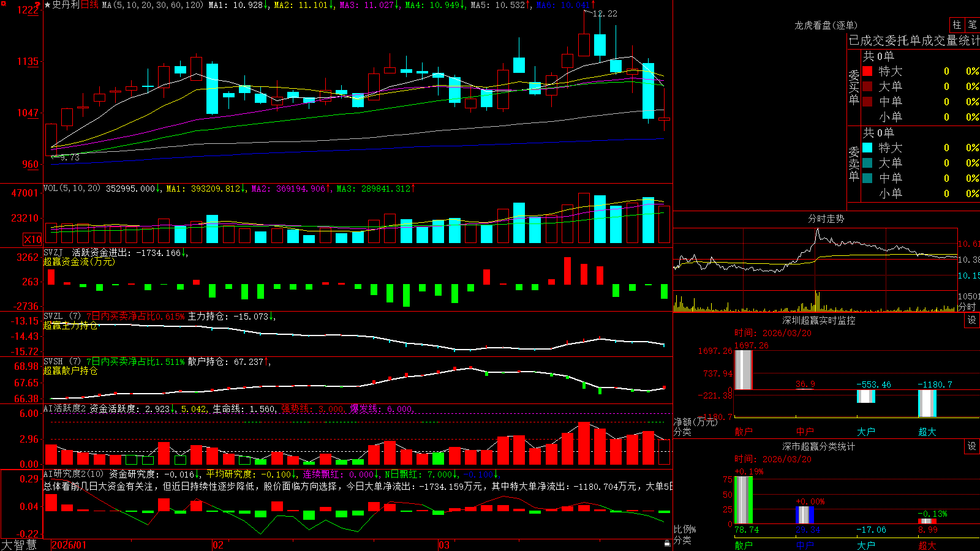The height and width of the screenshot is (551, 980).
Task: Click 中户 category label in 深市超赢分类统计
Action: (x=805, y=545)
